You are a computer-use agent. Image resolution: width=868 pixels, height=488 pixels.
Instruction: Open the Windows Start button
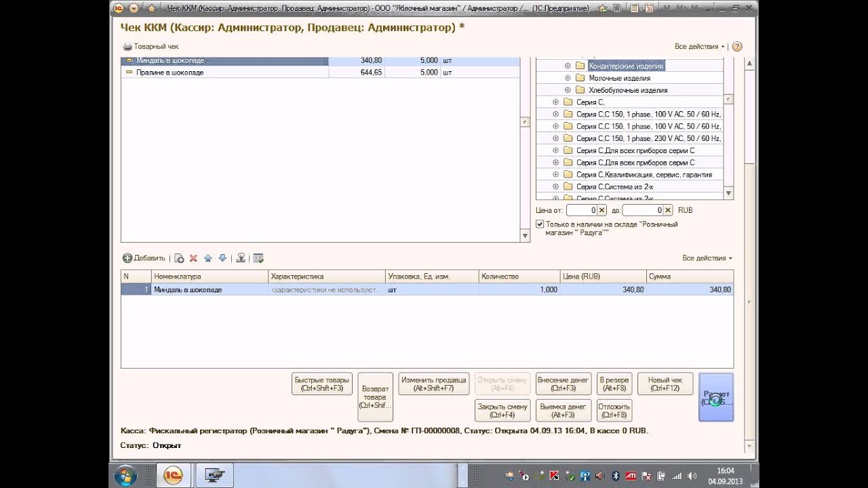(x=125, y=476)
